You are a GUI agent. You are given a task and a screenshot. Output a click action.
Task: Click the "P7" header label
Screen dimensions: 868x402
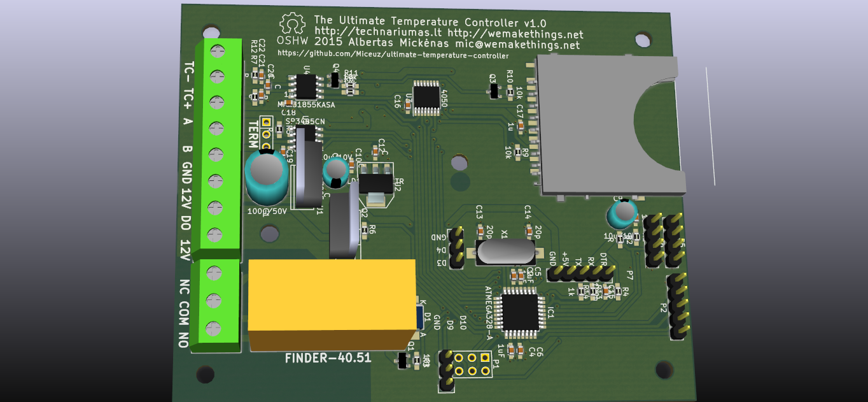(630, 275)
